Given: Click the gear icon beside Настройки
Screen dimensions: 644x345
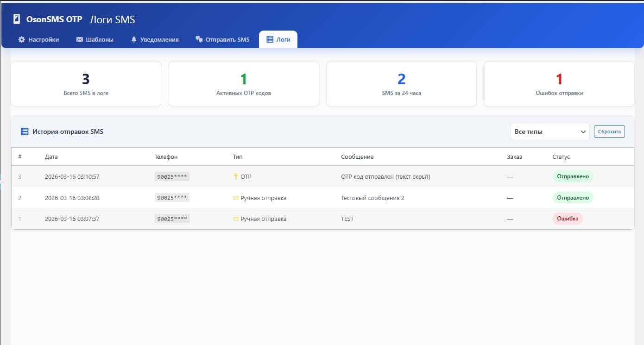Looking at the screenshot, I should tap(21, 40).
